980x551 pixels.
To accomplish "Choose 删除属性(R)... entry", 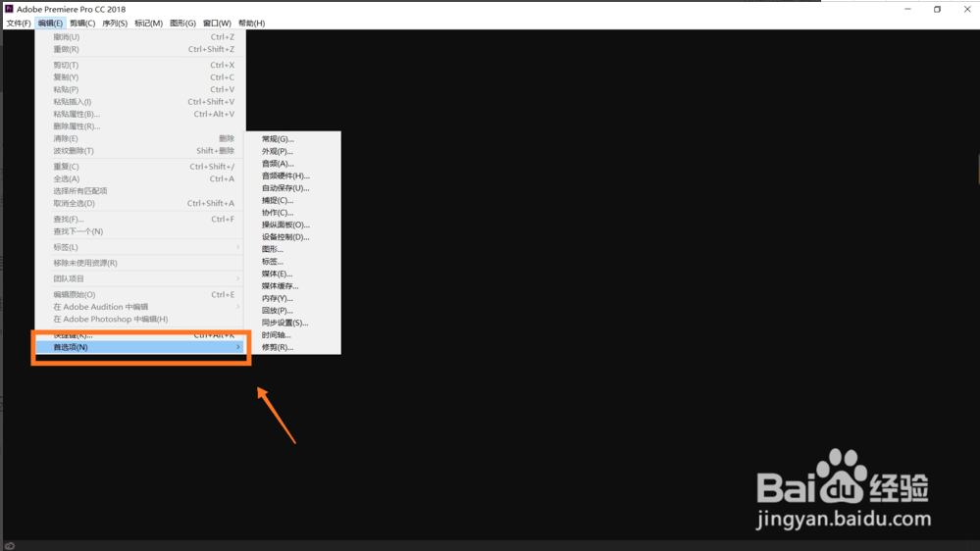I will [140, 126].
